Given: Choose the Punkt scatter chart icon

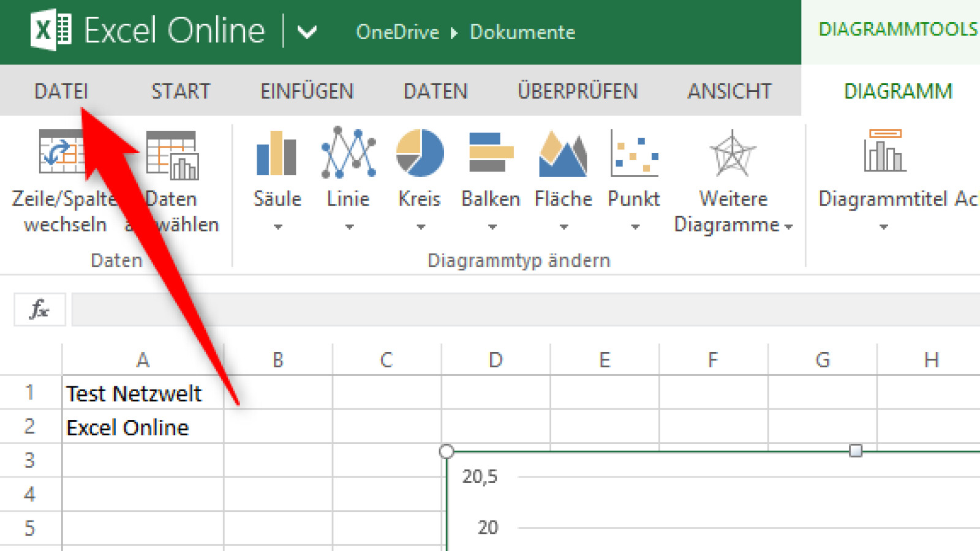Looking at the screenshot, I should click(634, 152).
